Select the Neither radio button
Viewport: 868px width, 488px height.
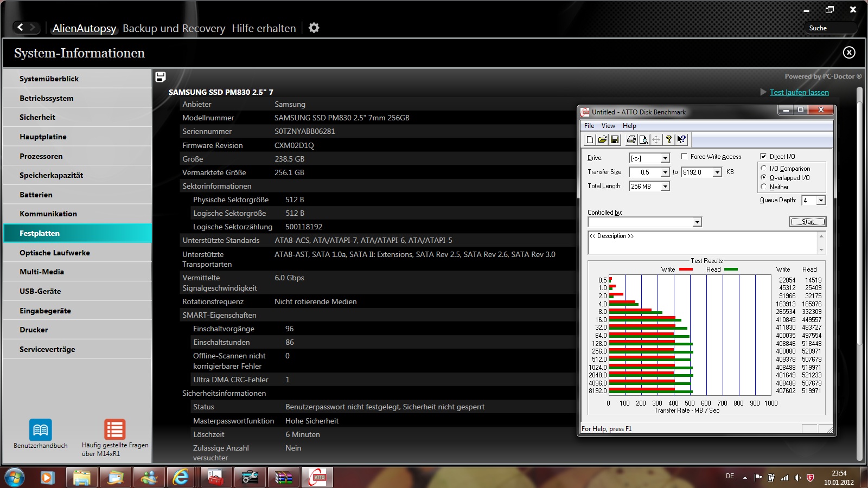(764, 187)
